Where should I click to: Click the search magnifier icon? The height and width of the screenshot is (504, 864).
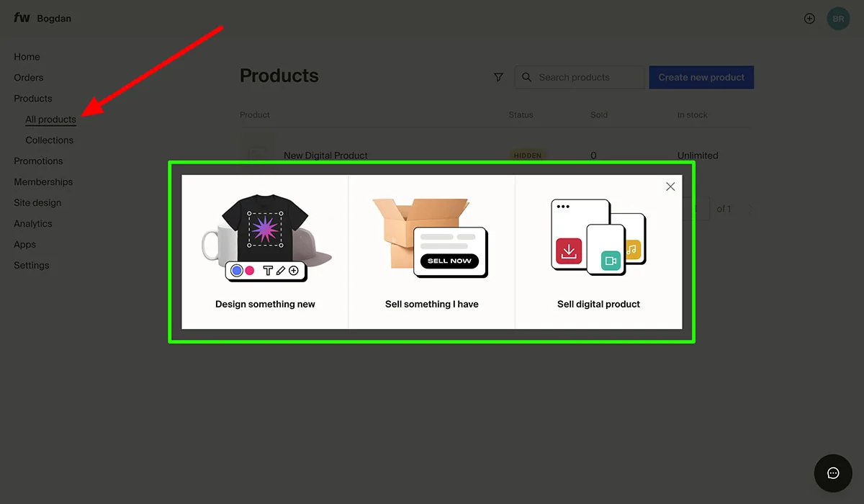pyautogui.click(x=526, y=77)
